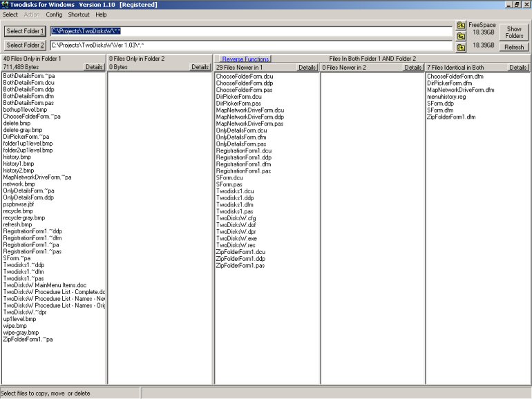The width and height of the screenshot is (532, 399).
Task: Open Details for Files Only in Folder 1
Action: [95, 68]
